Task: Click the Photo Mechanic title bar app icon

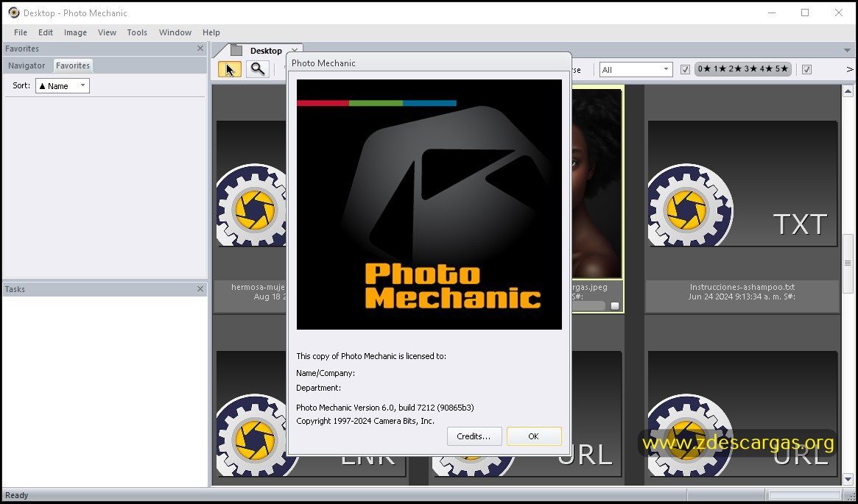Action: [13, 13]
